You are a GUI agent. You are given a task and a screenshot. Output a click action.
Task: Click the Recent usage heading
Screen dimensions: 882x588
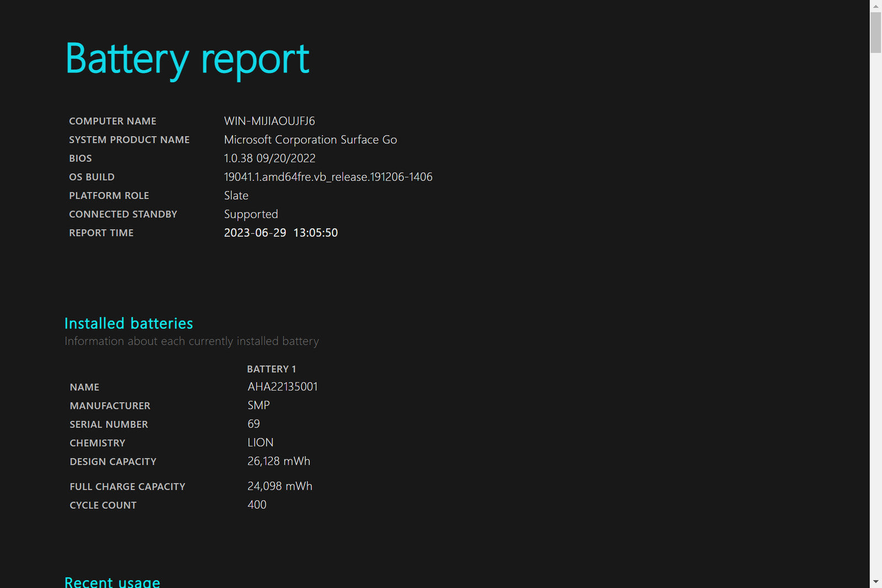click(x=112, y=581)
